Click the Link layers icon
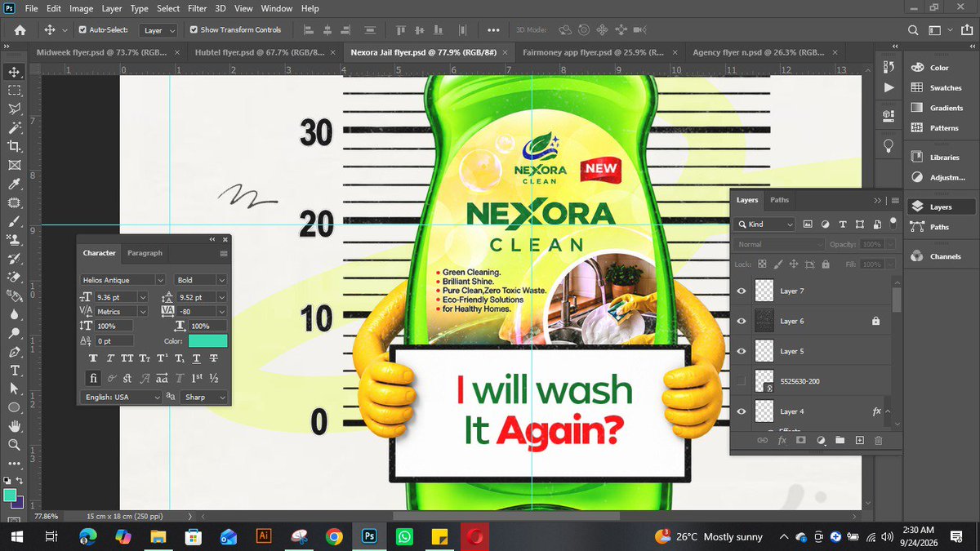Image resolution: width=980 pixels, height=551 pixels. [762, 440]
